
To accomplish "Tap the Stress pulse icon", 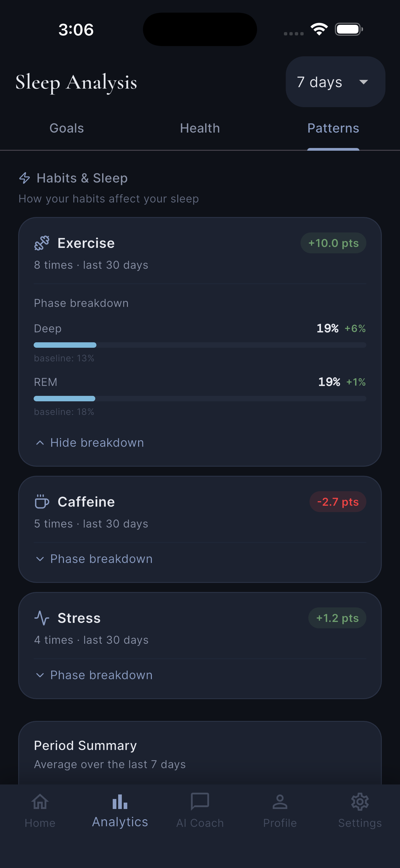I will point(42,618).
